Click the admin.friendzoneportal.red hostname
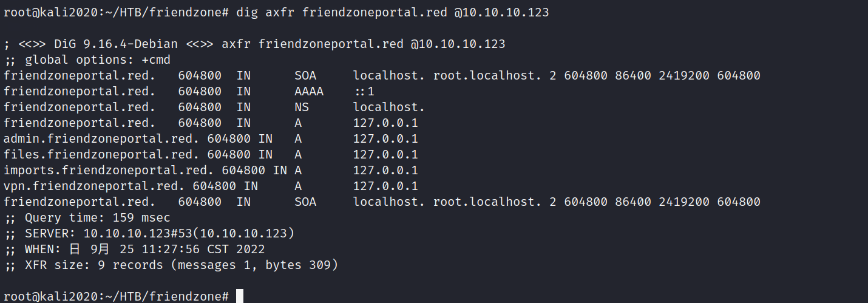 tap(101, 139)
